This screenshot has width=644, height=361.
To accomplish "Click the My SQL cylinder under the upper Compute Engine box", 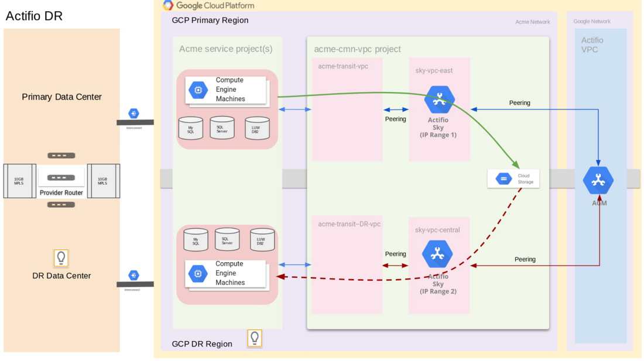I will [x=191, y=128].
